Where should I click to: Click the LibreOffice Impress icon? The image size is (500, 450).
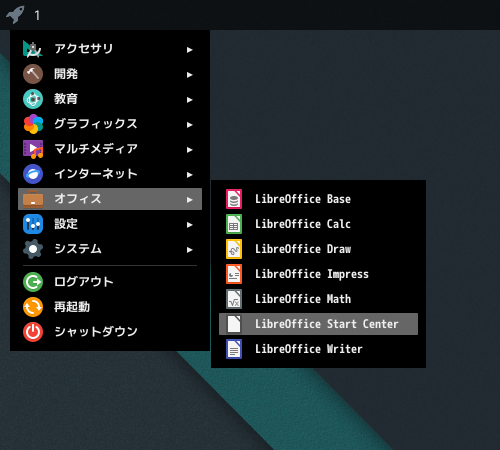point(234,274)
